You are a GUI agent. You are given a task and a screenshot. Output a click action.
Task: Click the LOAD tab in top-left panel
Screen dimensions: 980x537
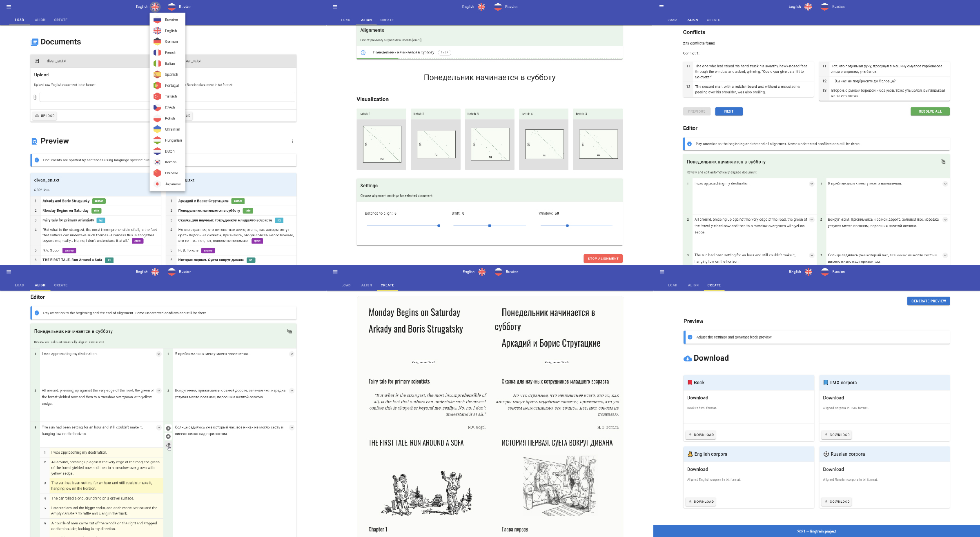[20, 19]
